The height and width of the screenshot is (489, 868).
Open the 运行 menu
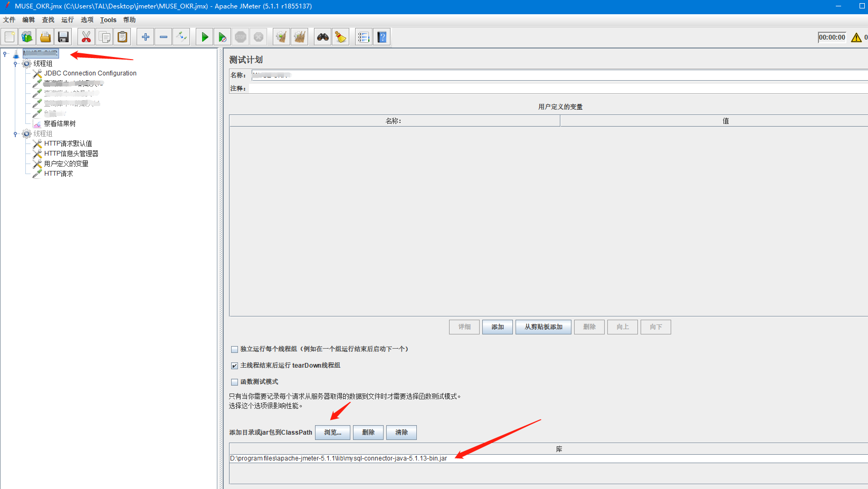click(68, 20)
